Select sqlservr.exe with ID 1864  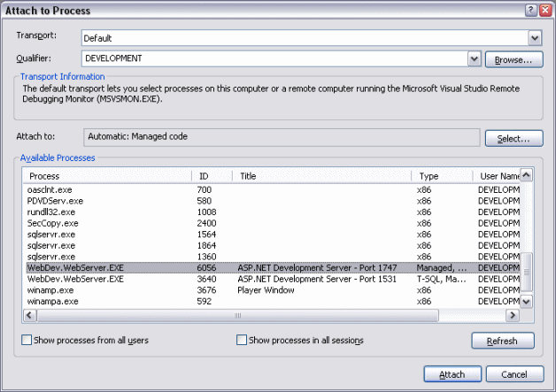coord(273,246)
